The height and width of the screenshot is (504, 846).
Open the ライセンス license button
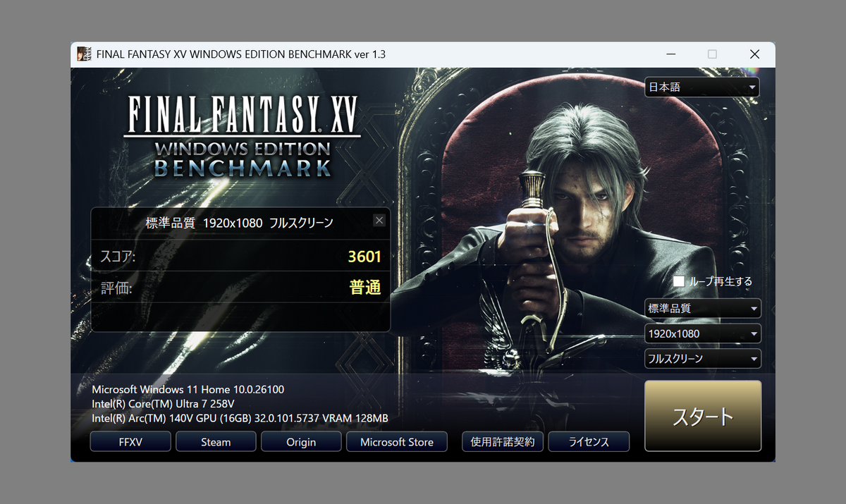click(589, 442)
